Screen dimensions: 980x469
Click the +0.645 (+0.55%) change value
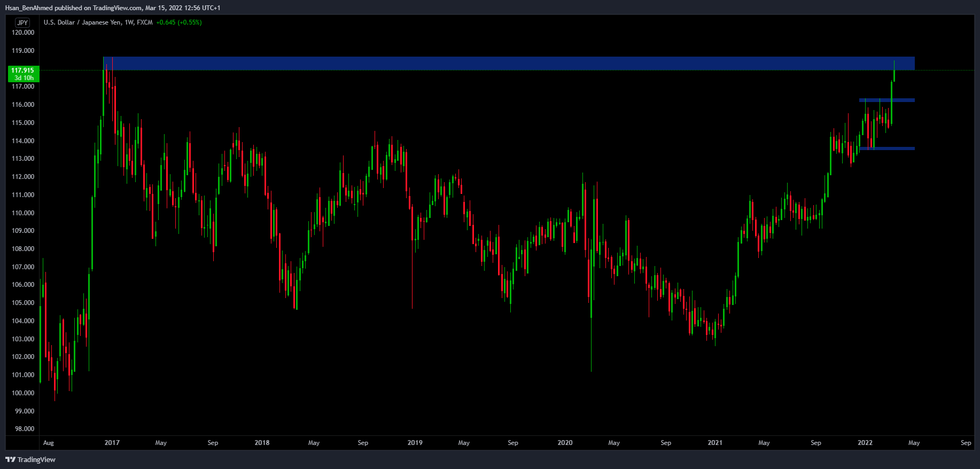click(179, 22)
